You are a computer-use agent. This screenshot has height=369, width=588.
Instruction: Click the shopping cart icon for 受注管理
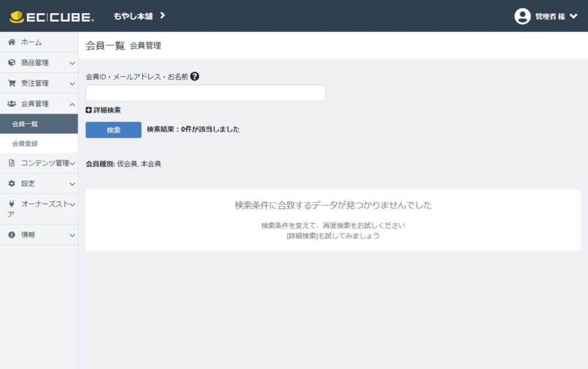(x=11, y=84)
